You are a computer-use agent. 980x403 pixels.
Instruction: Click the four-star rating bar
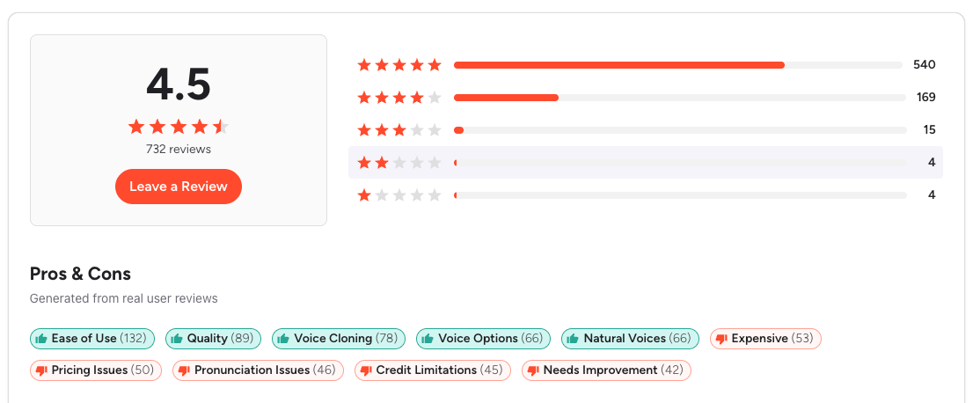click(678, 97)
